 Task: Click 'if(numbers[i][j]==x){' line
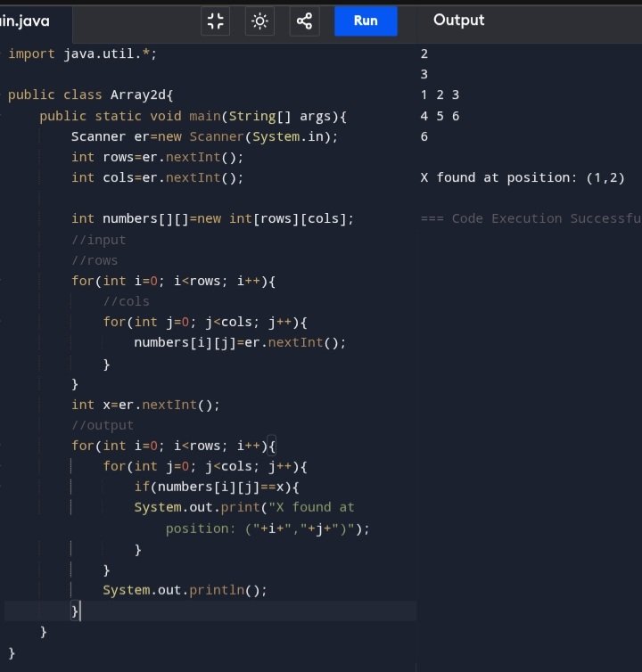[217, 488]
